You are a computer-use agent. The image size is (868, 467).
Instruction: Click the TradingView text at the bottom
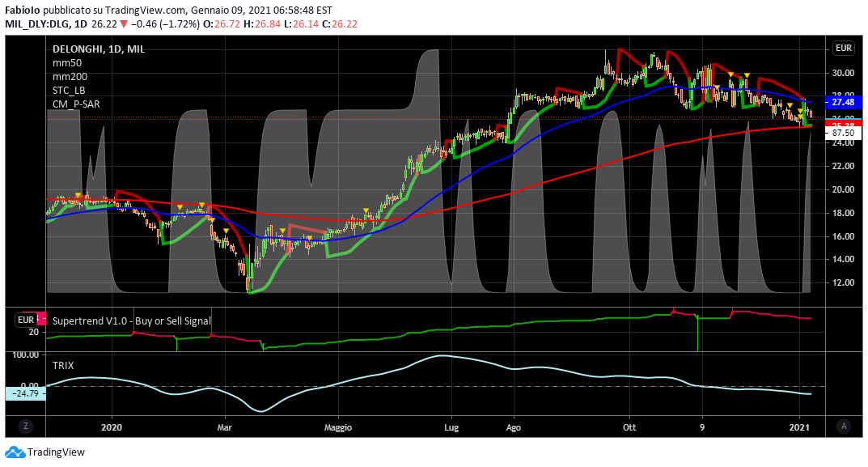point(56,452)
